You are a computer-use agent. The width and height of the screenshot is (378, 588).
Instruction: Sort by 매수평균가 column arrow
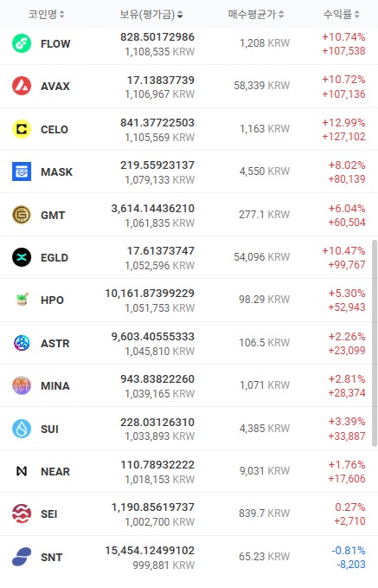(281, 14)
